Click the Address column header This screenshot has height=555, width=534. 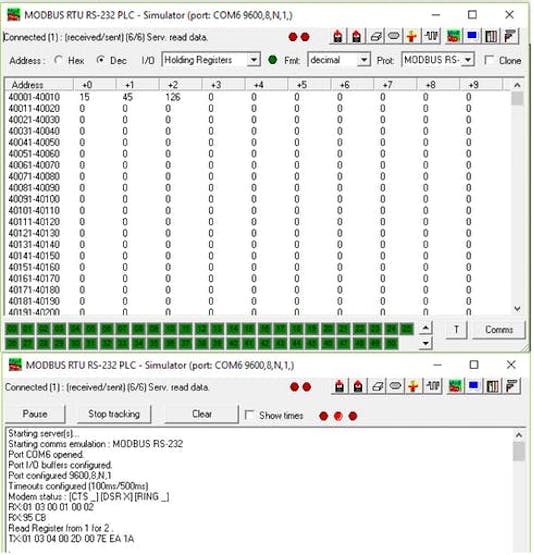(x=39, y=85)
